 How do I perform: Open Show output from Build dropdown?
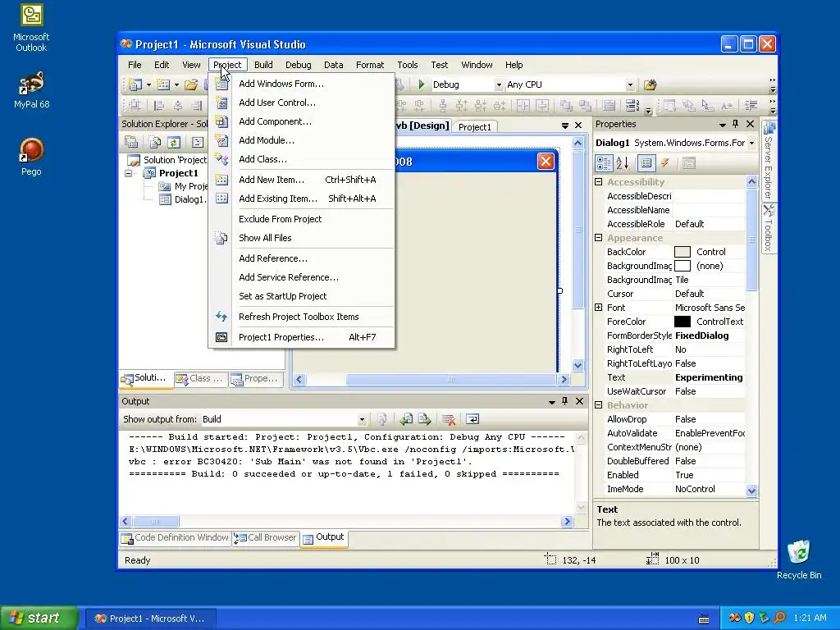point(362,419)
